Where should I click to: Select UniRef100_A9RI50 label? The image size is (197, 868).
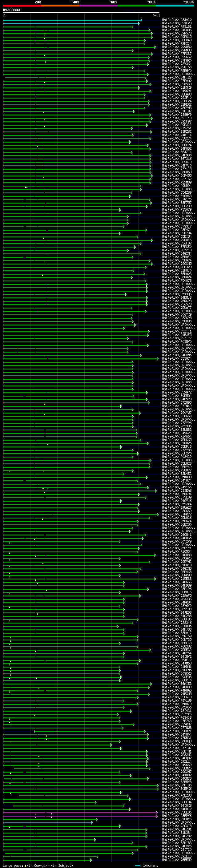[x=177, y=67]
